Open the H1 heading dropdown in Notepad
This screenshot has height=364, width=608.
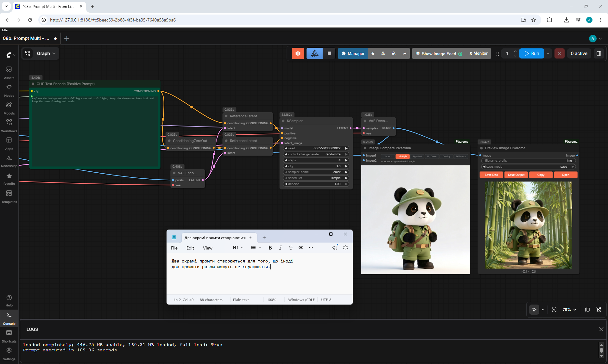(238, 248)
